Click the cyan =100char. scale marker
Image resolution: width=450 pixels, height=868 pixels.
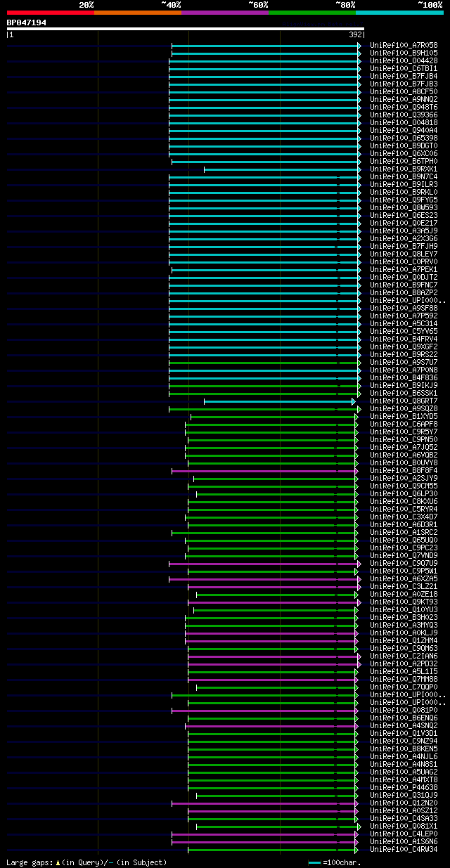[314, 862]
